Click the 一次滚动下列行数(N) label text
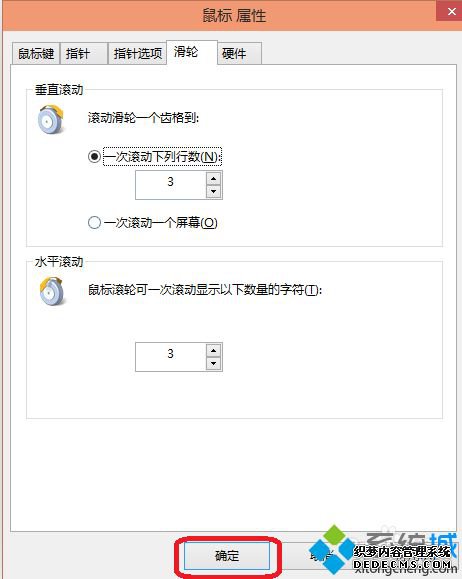Screen dimensions: 462x579 click(162, 157)
